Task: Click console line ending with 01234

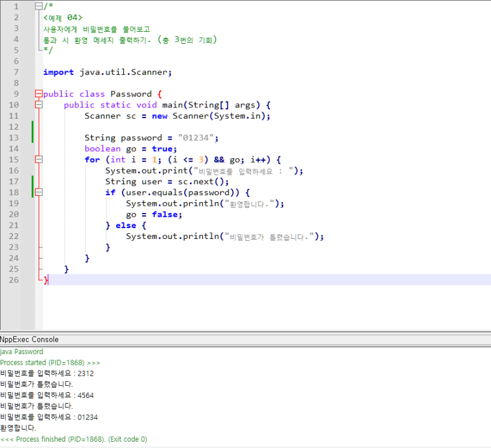Action: click(49, 417)
